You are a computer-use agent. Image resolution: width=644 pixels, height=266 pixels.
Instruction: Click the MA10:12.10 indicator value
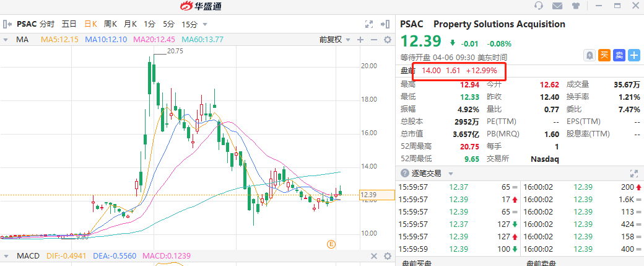[x=106, y=40]
